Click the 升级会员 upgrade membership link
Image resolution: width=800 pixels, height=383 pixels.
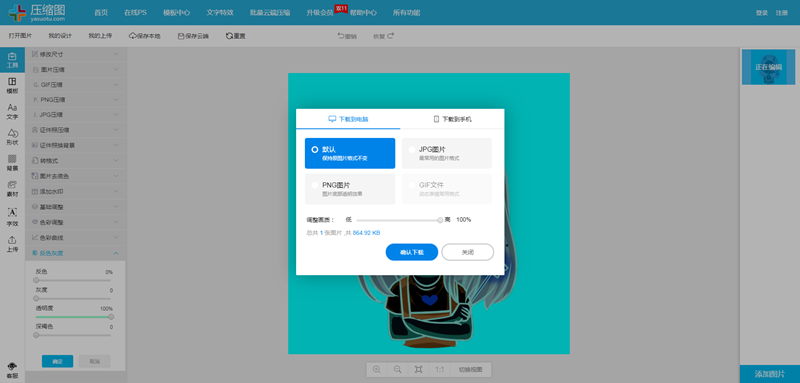click(x=320, y=13)
